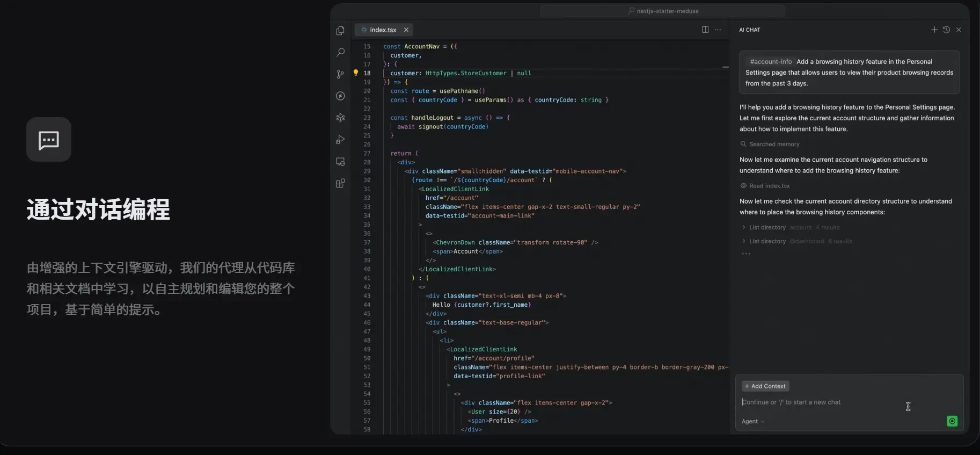980x455 pixels.
Task: Click the compass icon in activity bar
Action: coord(340,96)
